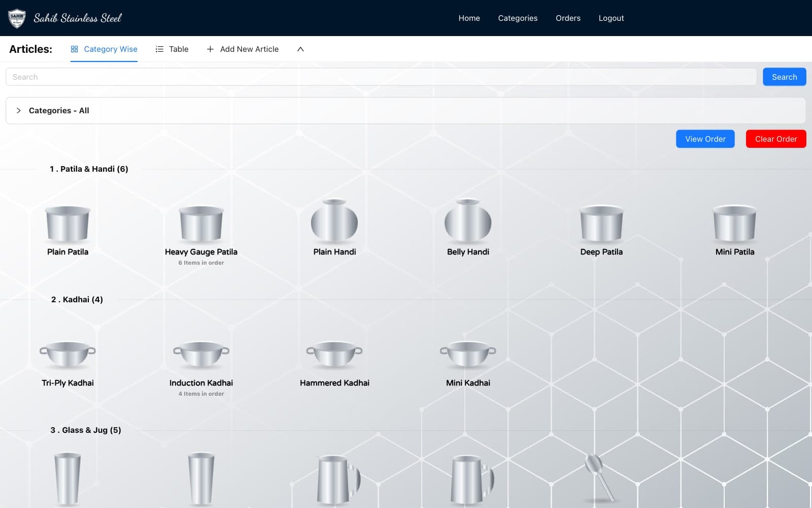This screenshot has width=812, height=508.
Task: Click the Belly Handi label
Action: click(x=468, y=252)
